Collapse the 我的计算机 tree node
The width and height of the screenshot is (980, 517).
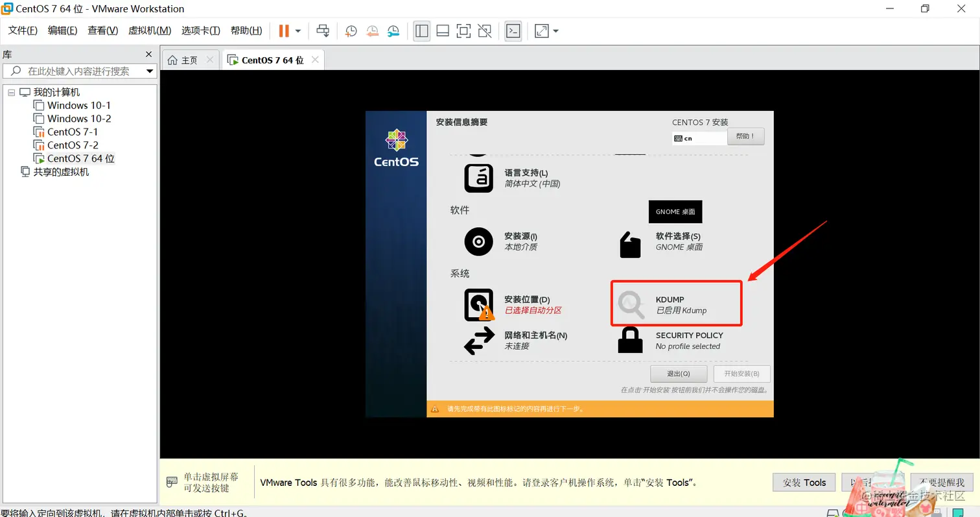pos(11,93)
